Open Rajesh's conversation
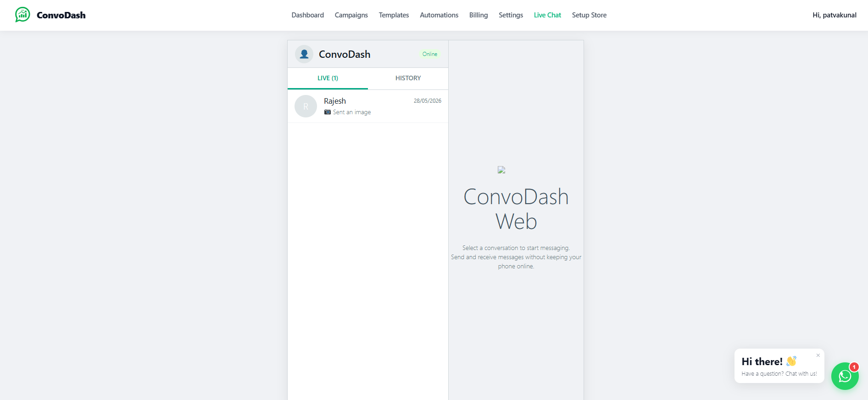 (368, 106)
